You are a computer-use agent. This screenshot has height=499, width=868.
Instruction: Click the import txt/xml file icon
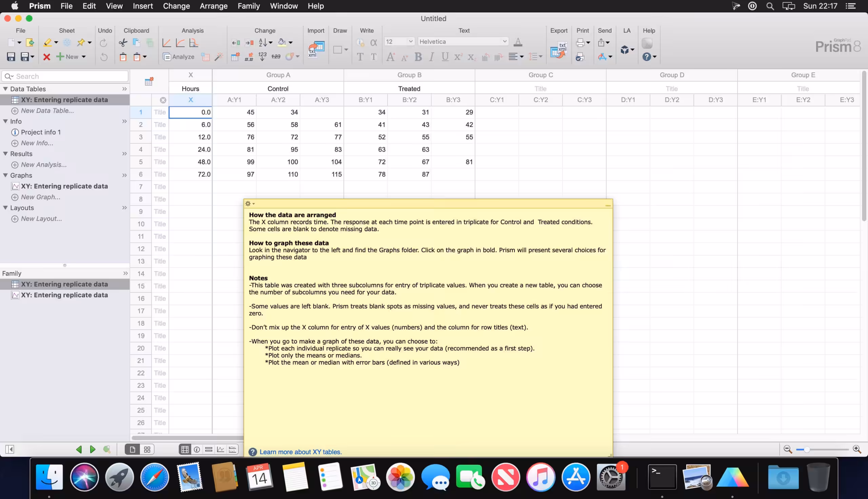(316, 49)
